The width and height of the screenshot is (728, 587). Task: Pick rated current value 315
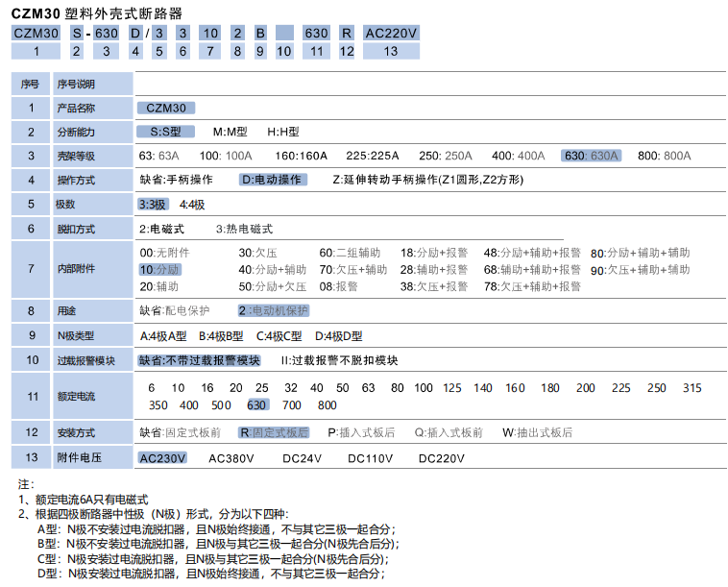[x=692, y=388]
